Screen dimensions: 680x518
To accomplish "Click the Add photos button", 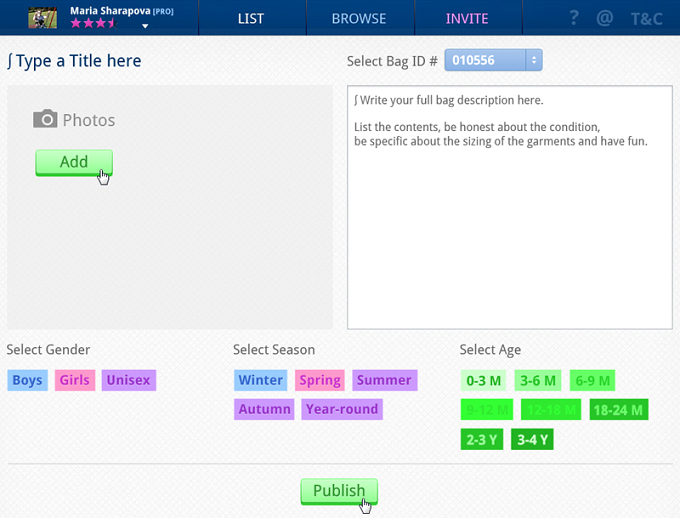I will (x=74, y=162).
